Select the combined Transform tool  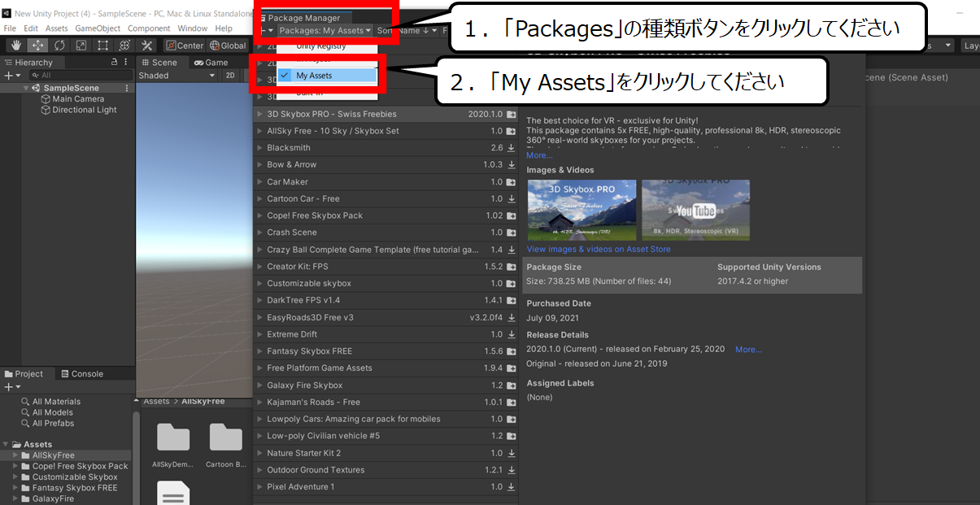coord(125,46)
